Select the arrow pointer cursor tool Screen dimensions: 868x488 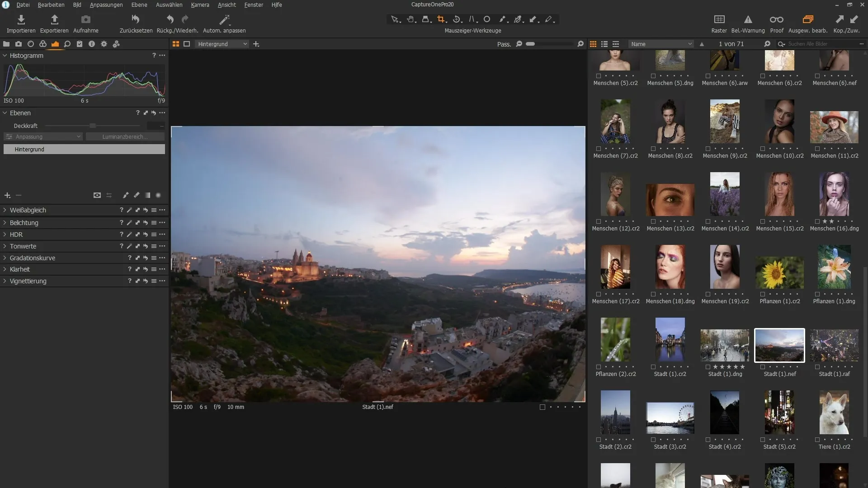tap(395, 19)
